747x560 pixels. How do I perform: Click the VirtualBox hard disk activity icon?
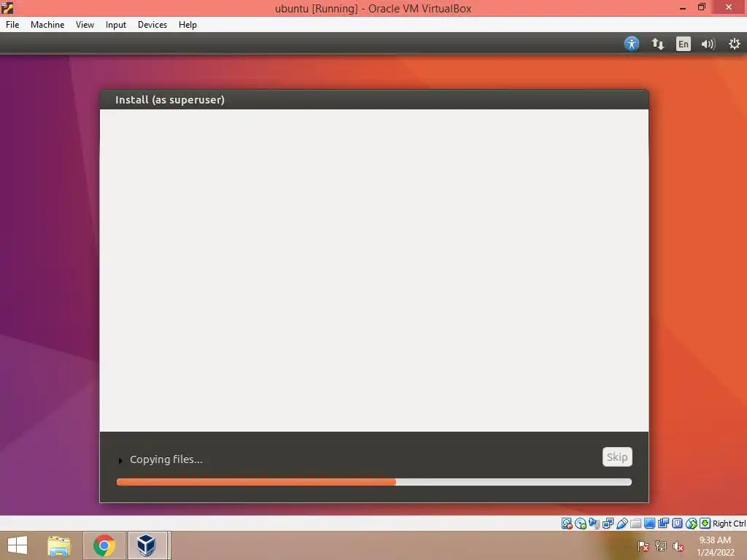coord(566,524)
